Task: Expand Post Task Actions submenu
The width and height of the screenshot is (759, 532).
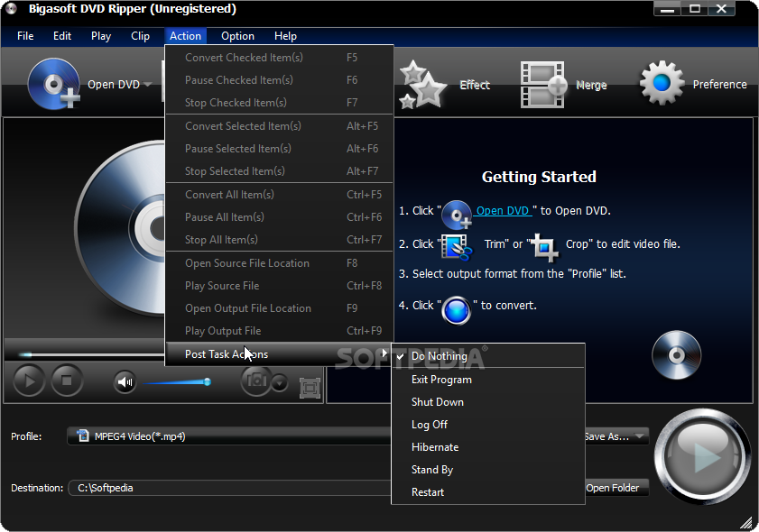Action: pos(279,354)
